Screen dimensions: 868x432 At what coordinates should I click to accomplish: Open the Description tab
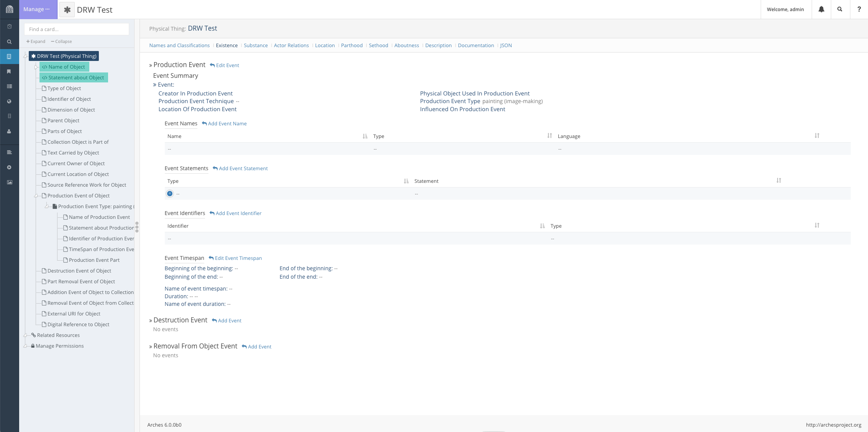(438, 45)
